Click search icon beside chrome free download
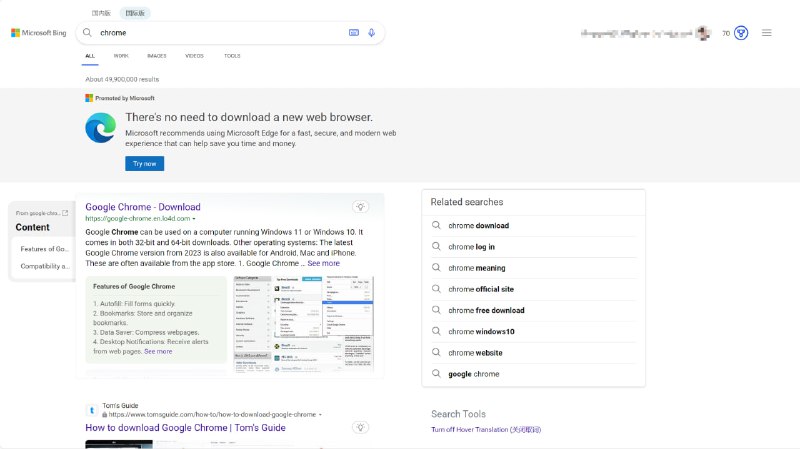 click(436, 310)
